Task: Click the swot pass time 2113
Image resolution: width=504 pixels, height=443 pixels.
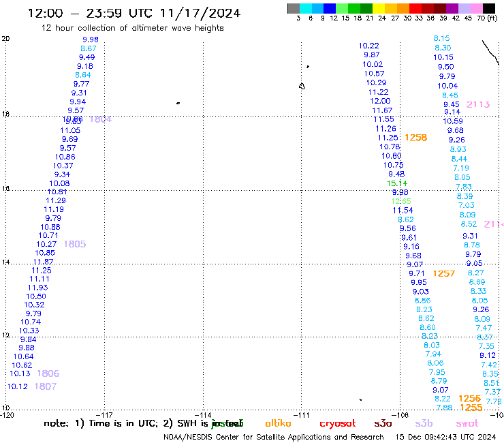Action: pos(478,104)
